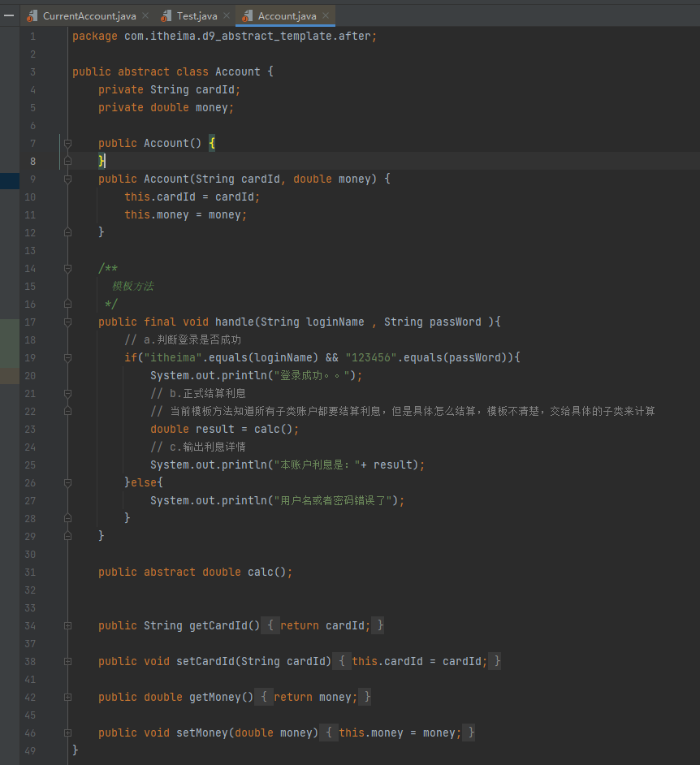Close the CurrentAccount.java tab
Screen dimensions: 700x765
pyautogui.click(x=145, y=15)
